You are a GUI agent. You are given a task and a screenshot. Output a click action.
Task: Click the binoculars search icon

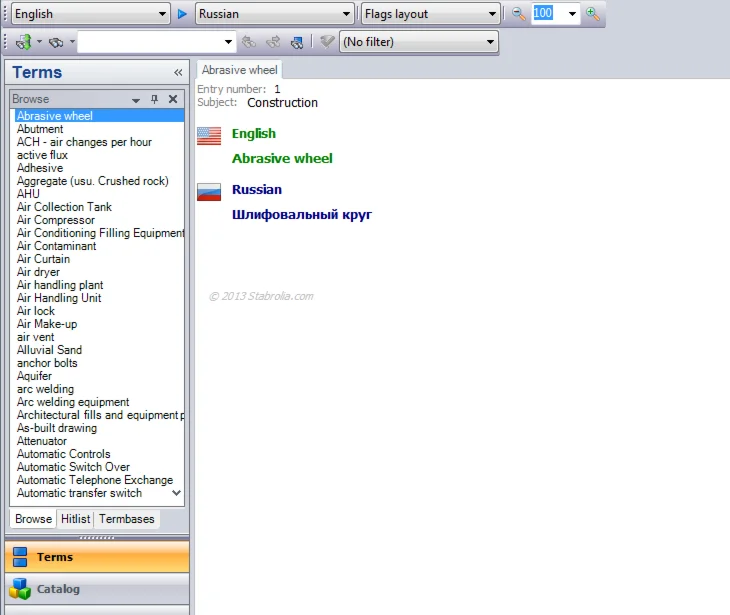(x=56, y=42)
